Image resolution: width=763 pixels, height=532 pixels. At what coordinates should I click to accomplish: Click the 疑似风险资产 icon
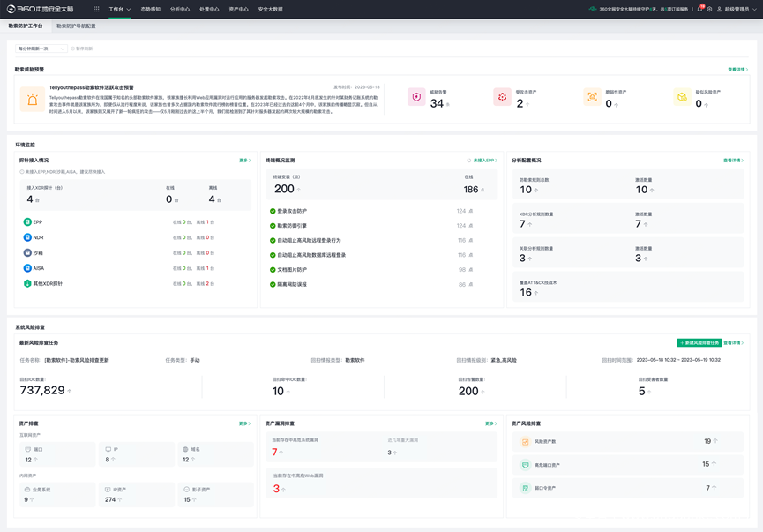[x=681, y=97]
